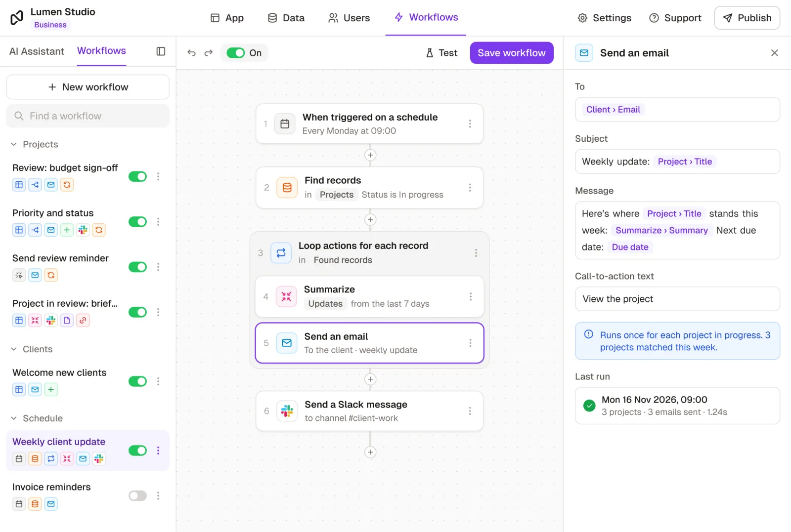The width and height of the screenshot is (791, 532).
Task: Create a New workflow
Action: point(88,87)
